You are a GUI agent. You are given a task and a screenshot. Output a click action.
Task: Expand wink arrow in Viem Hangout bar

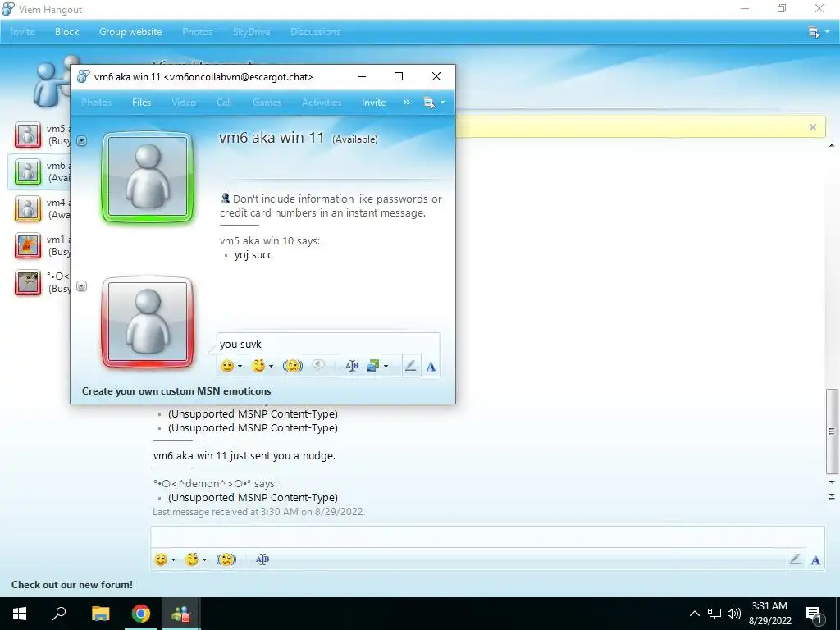[204, 559]
